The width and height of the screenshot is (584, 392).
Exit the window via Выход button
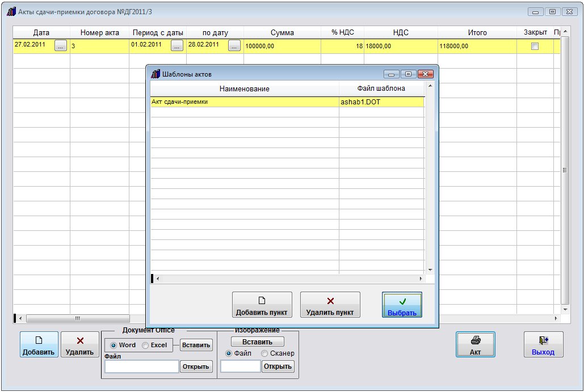tap(543, 345)
